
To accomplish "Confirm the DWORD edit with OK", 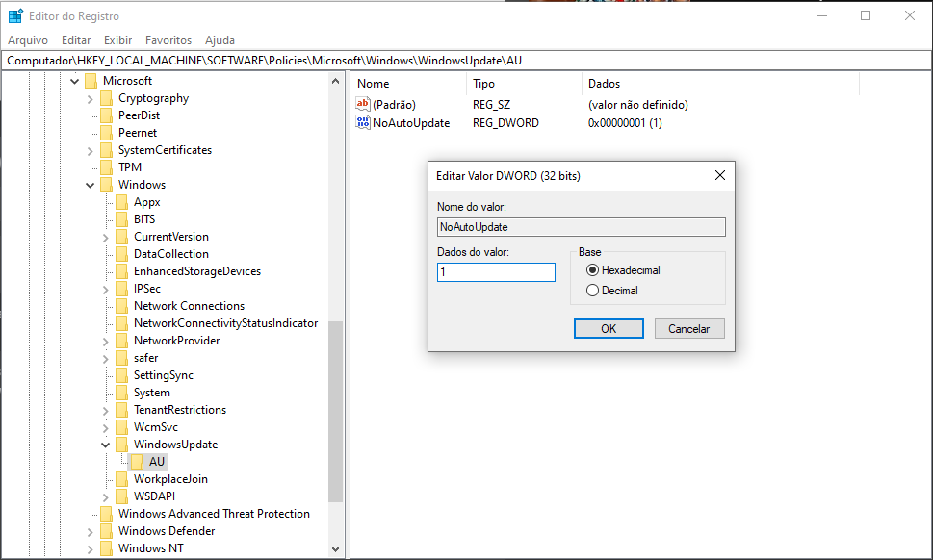I will (609, 328).
